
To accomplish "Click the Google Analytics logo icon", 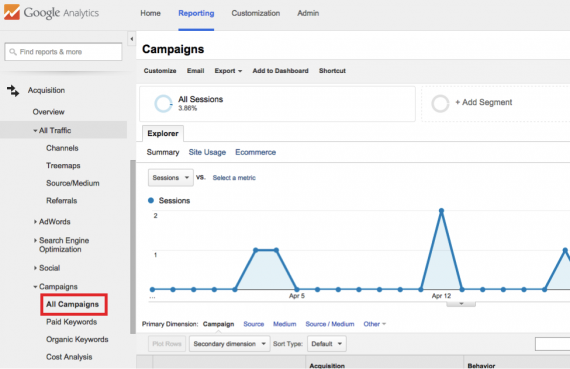I will pyautogui.click(x=12, y=12).
